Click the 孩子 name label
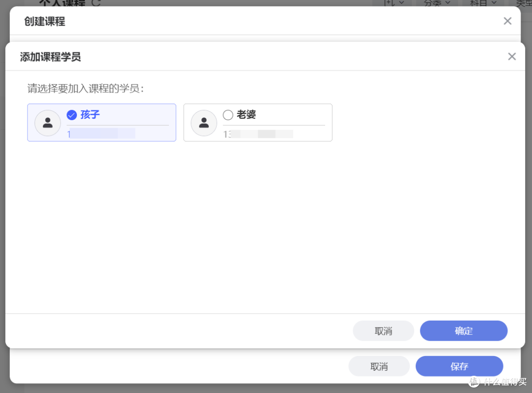532x393 pixels. pos(90,115)
